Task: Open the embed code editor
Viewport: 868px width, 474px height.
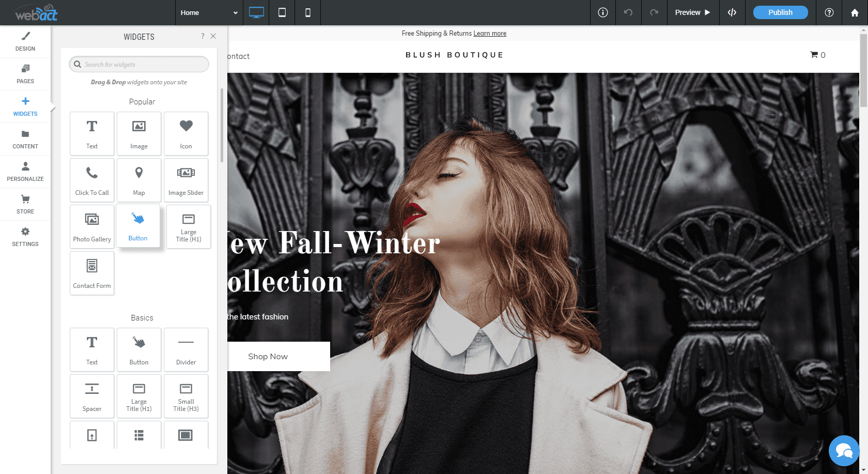Action: 732,12
